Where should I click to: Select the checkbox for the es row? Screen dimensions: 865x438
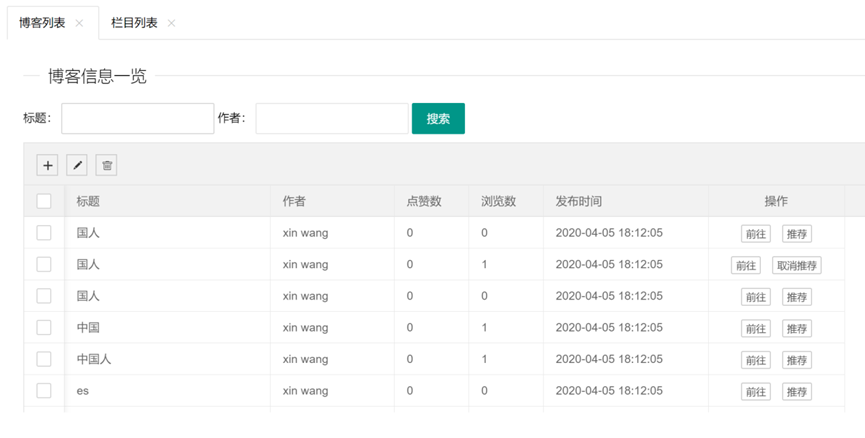pos(44,390)
